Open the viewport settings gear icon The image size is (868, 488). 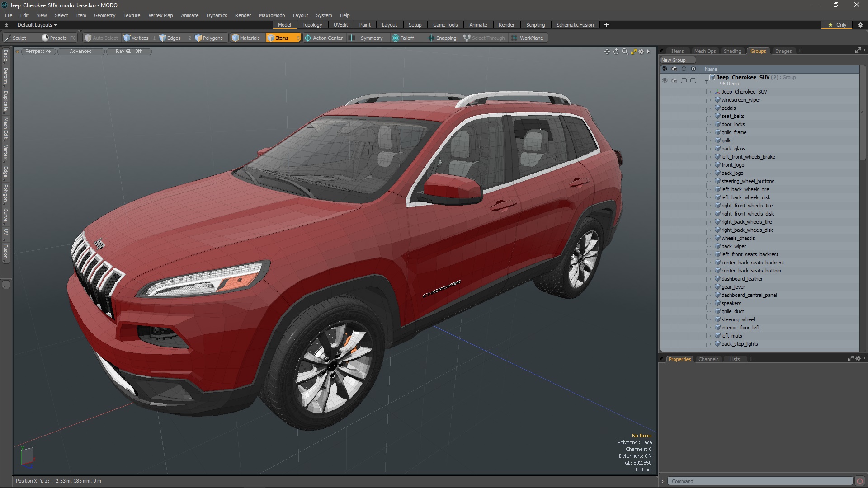coord(641,52)
